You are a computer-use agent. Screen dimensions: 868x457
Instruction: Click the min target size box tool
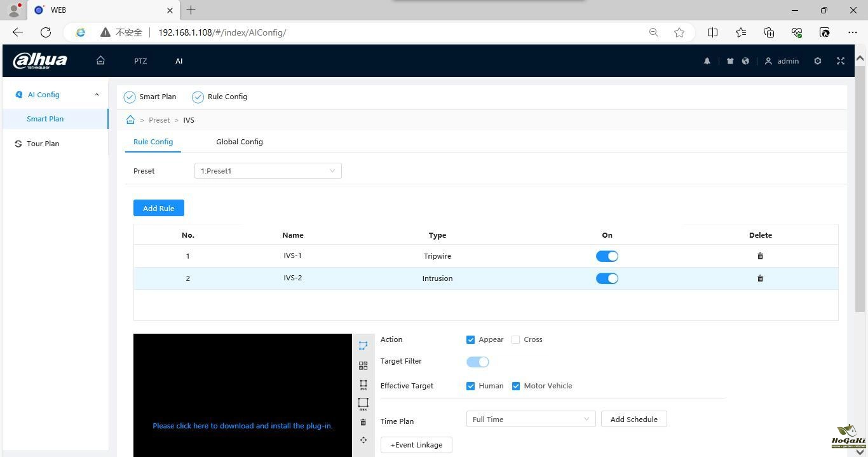coord(363,385)
